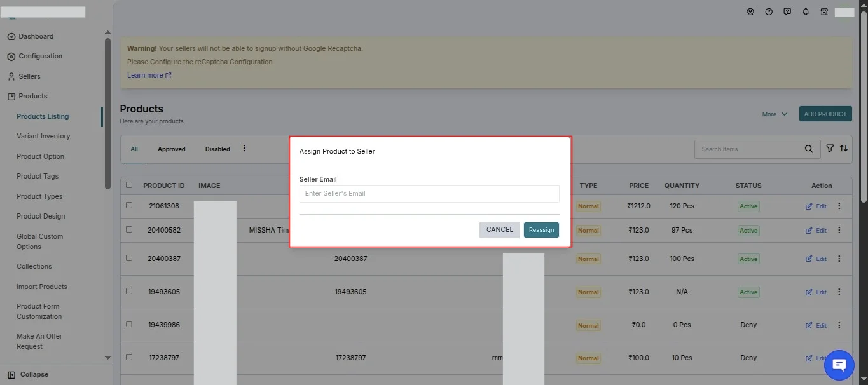This screenshot has width=868, height=385.
Task: Open row actions menu for product 19493605
Action: point(839,292)
